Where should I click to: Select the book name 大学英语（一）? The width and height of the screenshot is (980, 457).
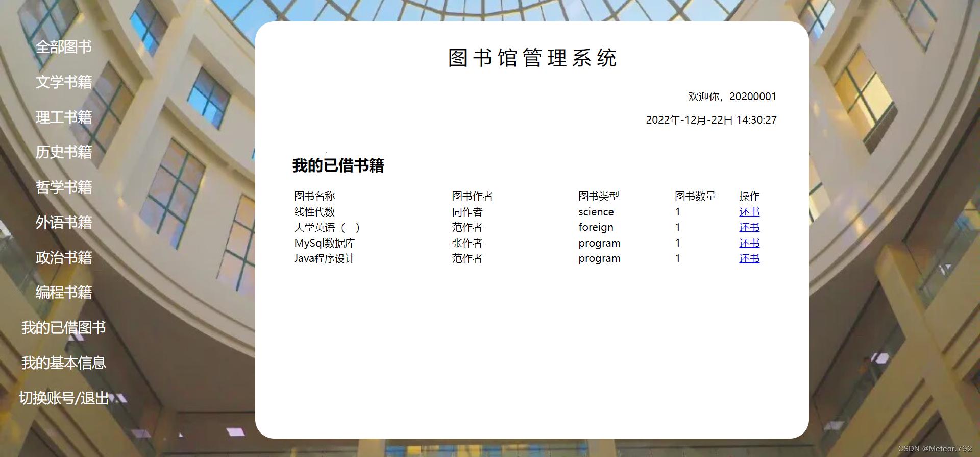(x=327, y=227)
